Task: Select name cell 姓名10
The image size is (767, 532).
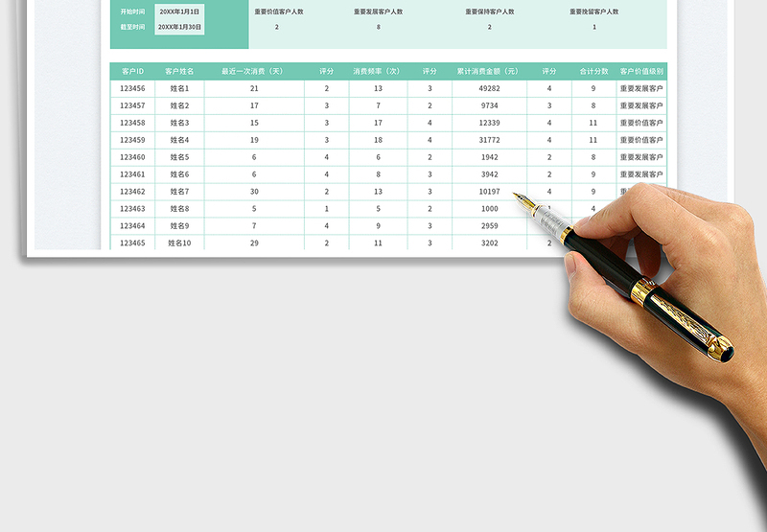Action: click(179, 243)
